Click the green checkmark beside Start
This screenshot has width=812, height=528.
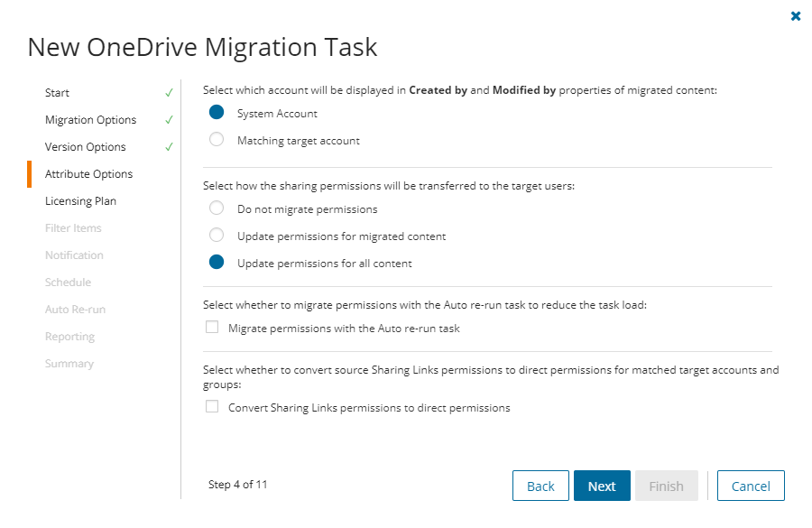169,92
